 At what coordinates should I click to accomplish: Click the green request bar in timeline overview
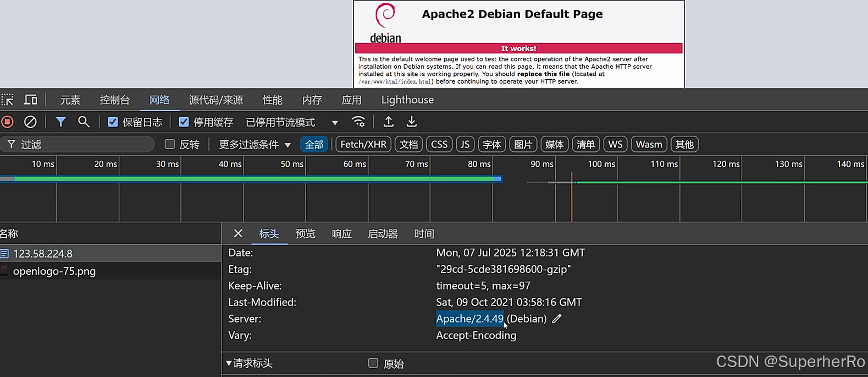coord(251,179)
